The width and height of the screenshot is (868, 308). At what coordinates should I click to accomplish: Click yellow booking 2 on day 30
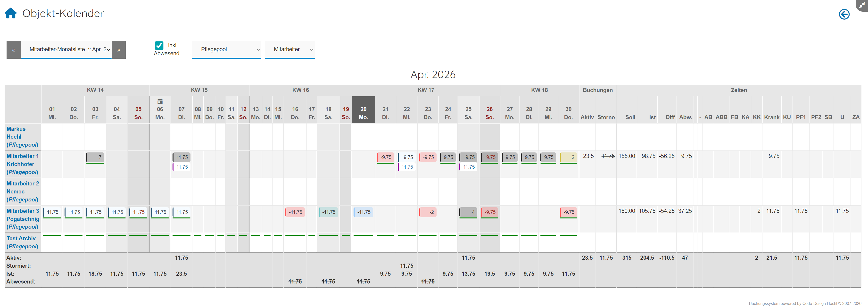pyautogui.click(x=568, y=157)
